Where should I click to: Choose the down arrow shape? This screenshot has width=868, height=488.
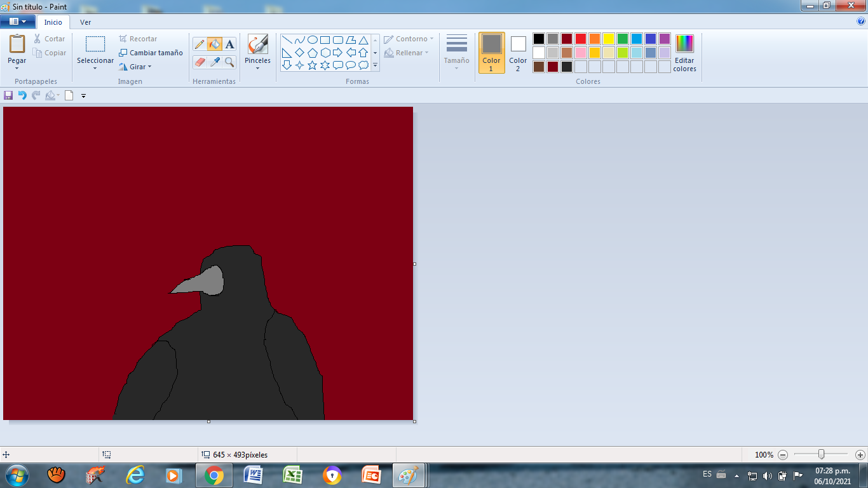tap(287, 65)
